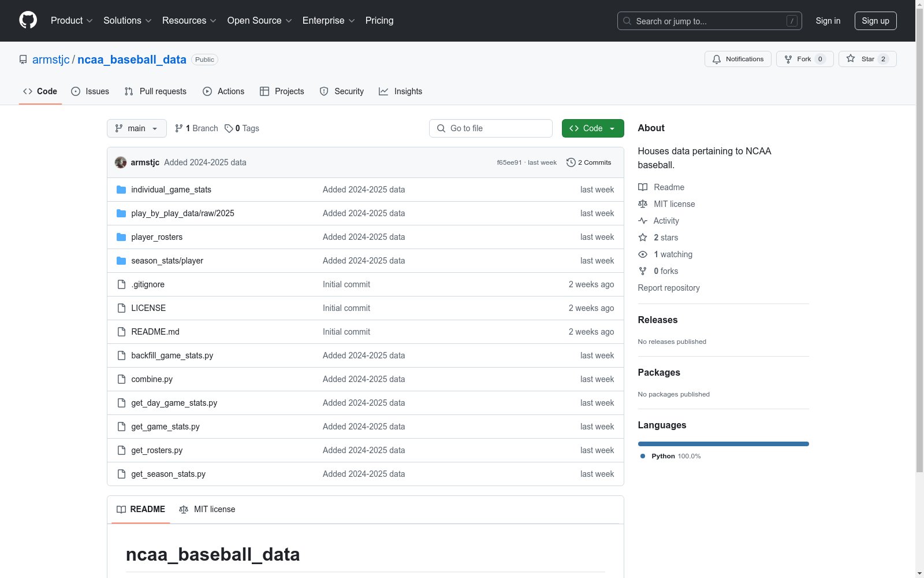The height and width of the screenshot is (578, 924).
Task: Open the Insights tab
Action: point(401,91)
